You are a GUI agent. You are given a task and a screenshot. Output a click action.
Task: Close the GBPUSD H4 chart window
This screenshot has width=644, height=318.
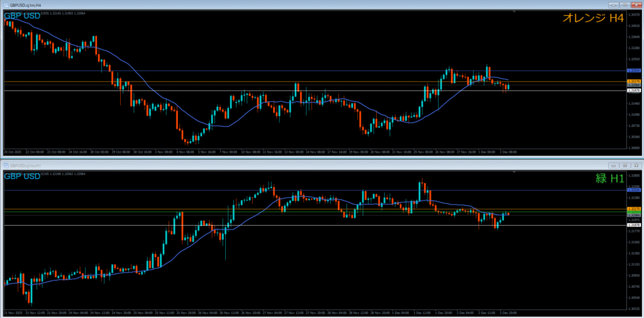(x=636, y=5)
